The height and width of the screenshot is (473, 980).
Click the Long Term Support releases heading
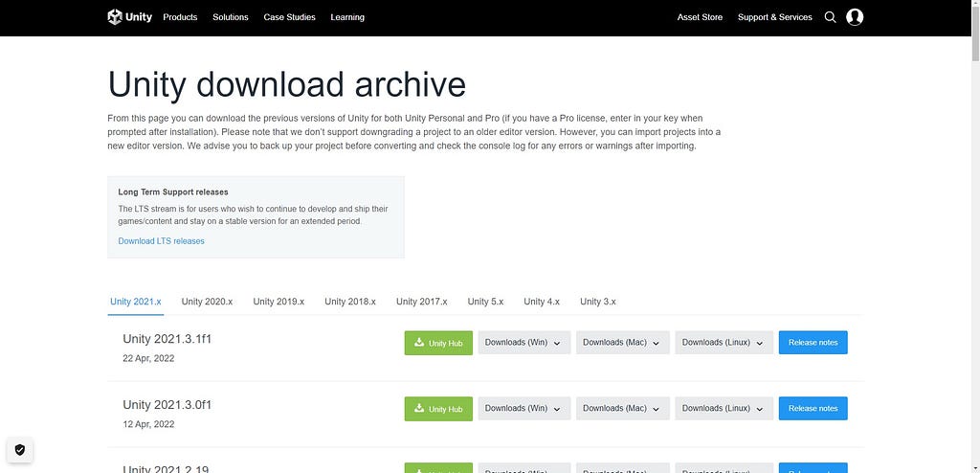coord(173,192)
